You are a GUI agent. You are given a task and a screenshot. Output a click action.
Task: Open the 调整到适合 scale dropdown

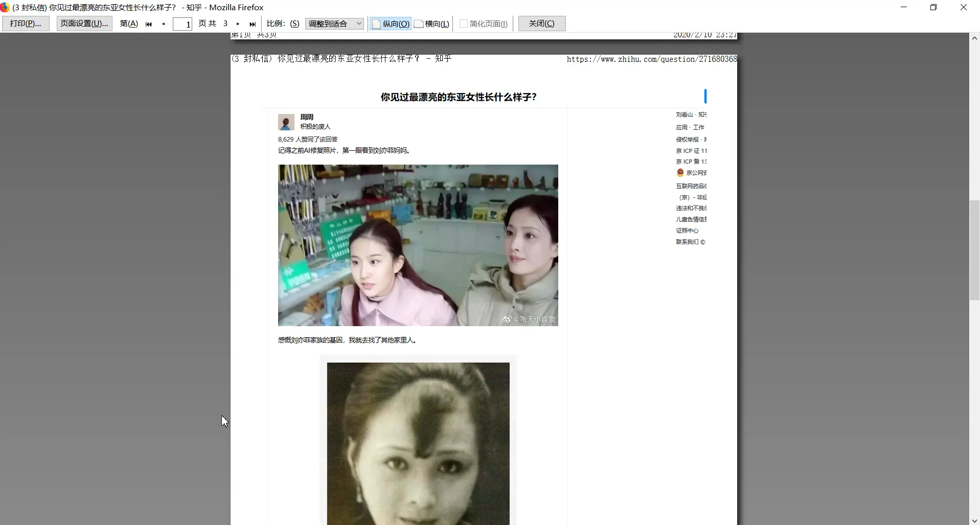tap(334, 24)
